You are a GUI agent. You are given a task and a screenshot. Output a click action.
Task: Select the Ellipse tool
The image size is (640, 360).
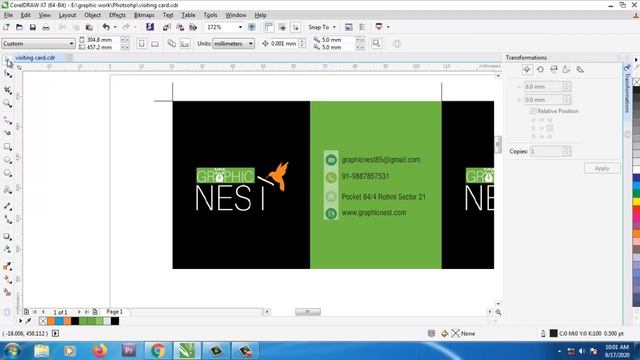tap(7, 160)
